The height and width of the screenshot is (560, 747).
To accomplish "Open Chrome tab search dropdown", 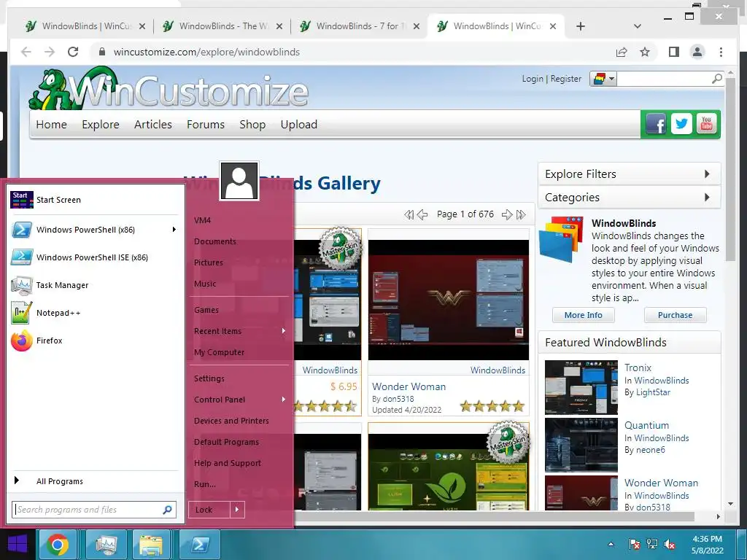I will click(x=638, y=26).
